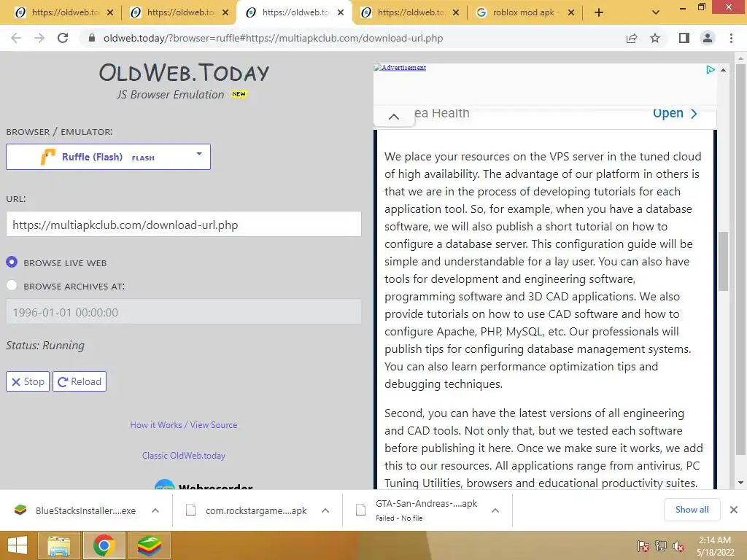Viewport: 747px width, 560px height.
Task: Click the network tray icon
Action: coord(661,546)
